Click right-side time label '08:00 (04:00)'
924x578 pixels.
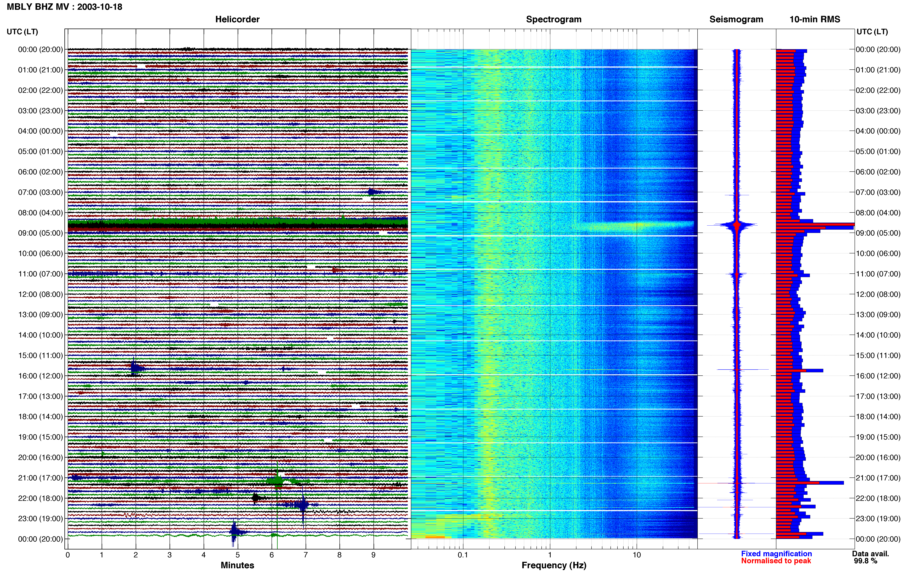pyautogui.click(x=878, y=212)
